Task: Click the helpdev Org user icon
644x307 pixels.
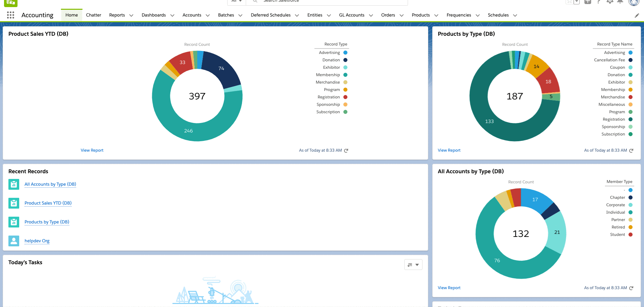Action: tap(14, 241)
